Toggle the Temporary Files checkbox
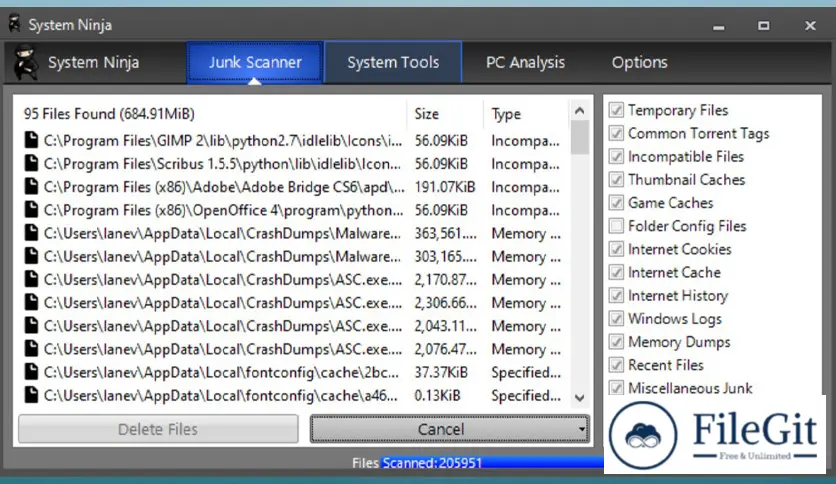836x484 pixels. pos(616,110)
